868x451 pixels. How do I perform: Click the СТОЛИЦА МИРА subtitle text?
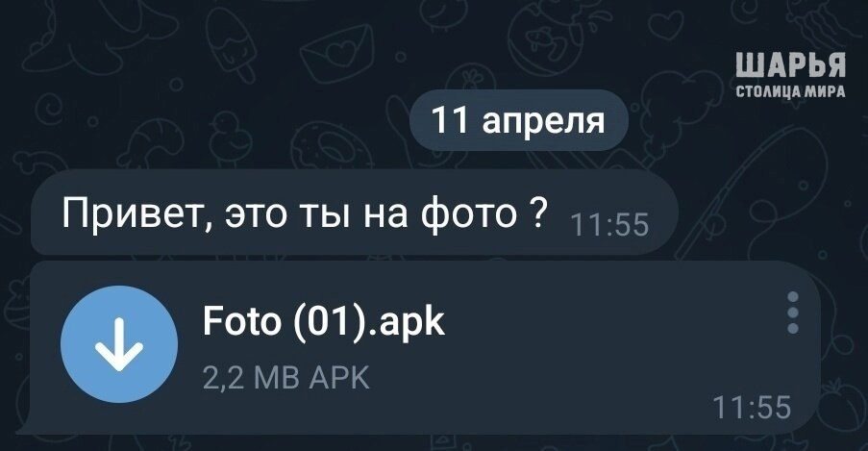[x=790, y=91]
